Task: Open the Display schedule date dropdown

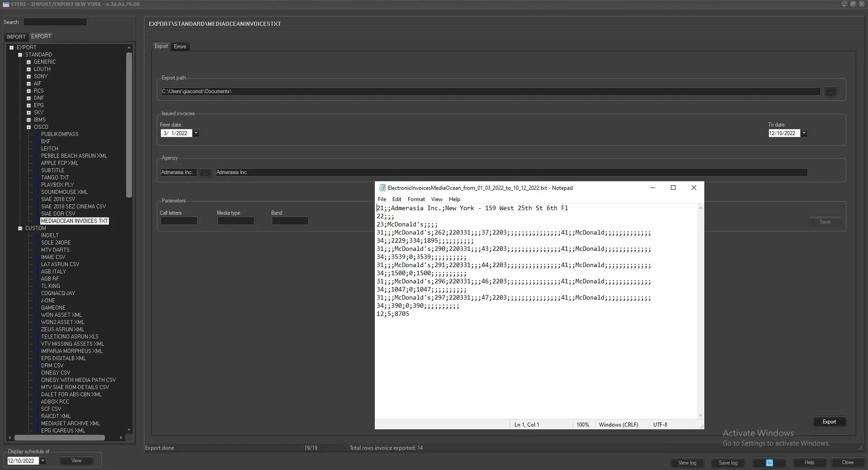Action: coord(43,461)
